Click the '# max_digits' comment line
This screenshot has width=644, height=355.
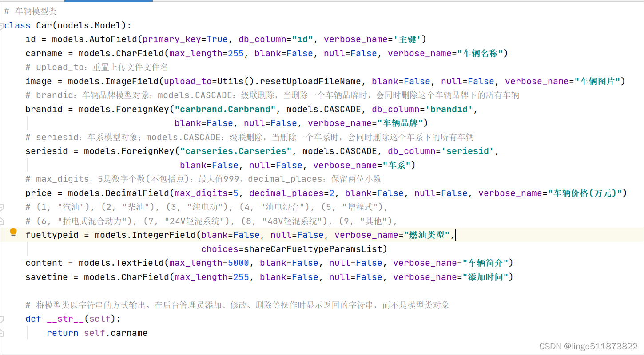203,179
